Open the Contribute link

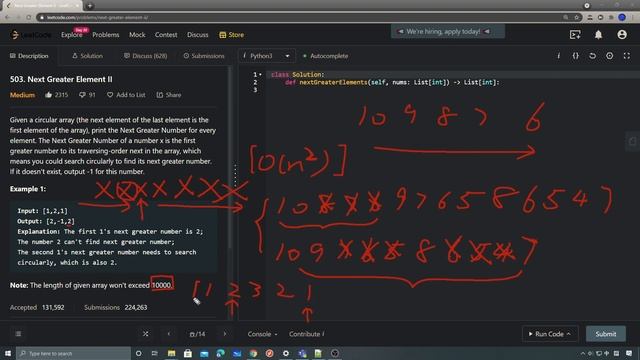[x=307, y=334]
